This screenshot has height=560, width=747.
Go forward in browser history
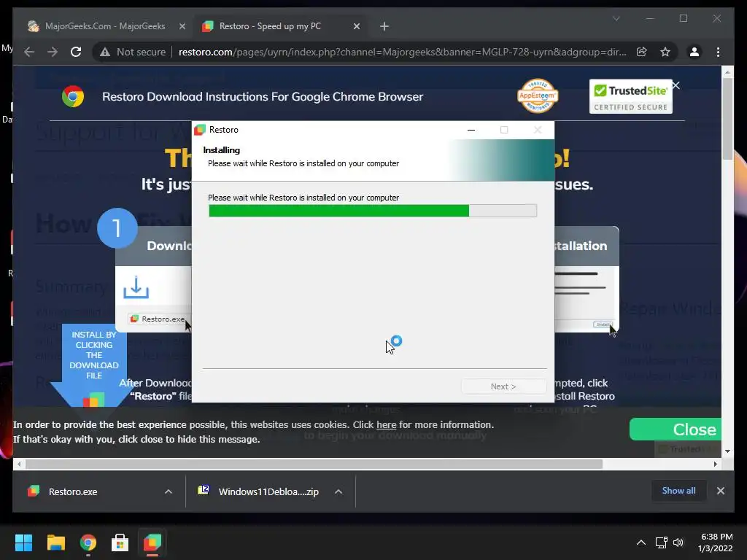[x=53, y=52]
